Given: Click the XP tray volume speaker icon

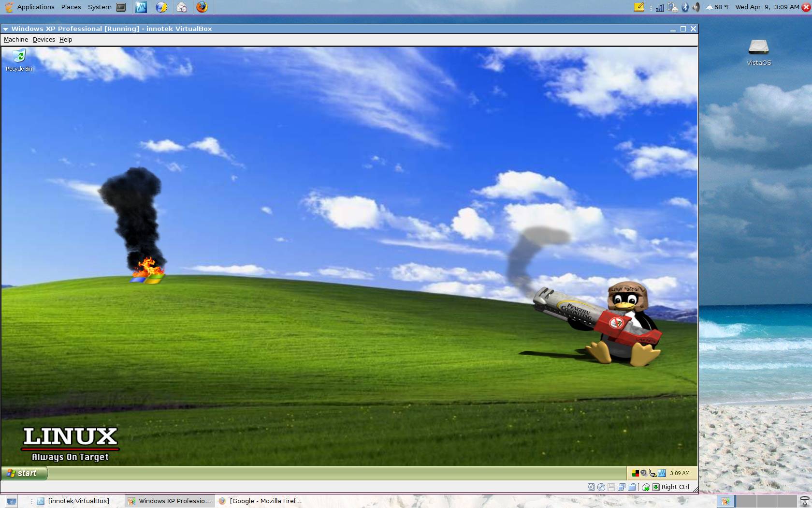Looking at the screenshot, I should pos(644,473).
